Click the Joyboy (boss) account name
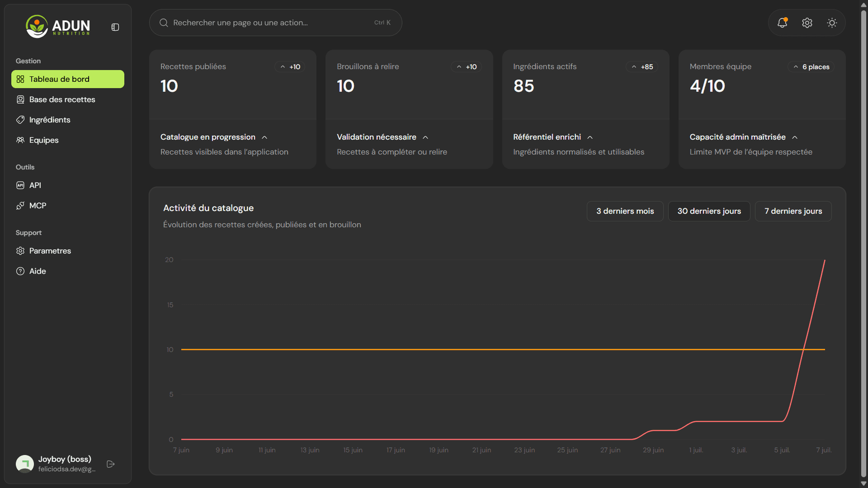Viewport: 868px width, 488px height. 65,459
